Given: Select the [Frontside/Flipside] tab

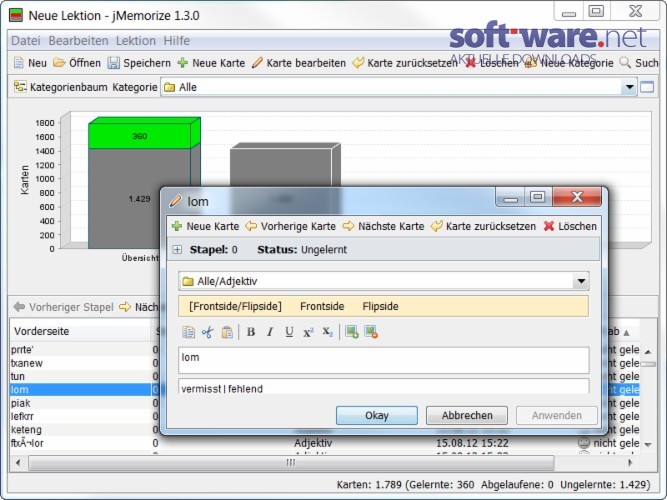Looking at the screenshot, I should pos(235,306).
